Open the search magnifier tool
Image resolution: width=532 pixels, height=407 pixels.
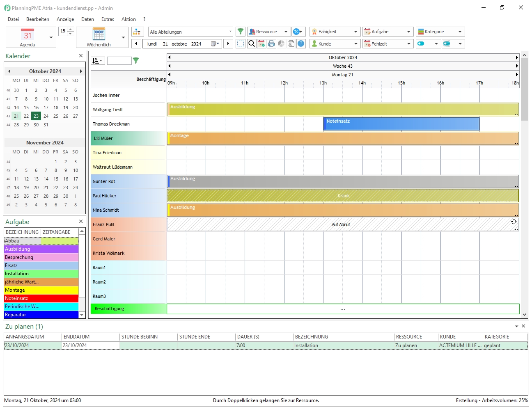(252, 43)
